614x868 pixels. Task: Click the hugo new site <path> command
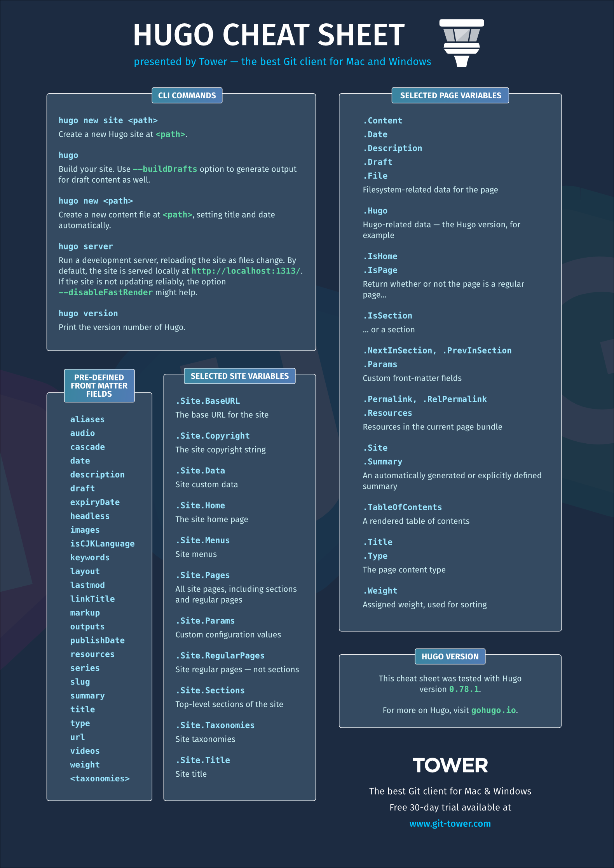(108, 120)
